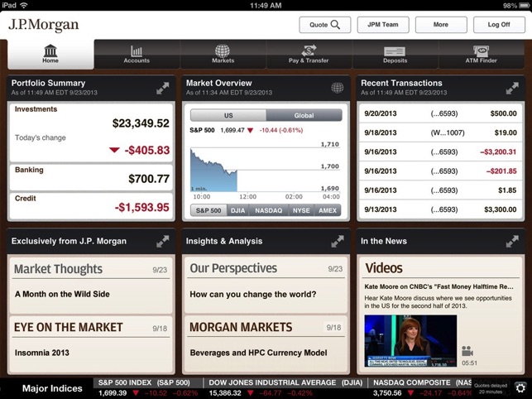Open Eye on the Market: Insomnia 2013

coord(91,344)
